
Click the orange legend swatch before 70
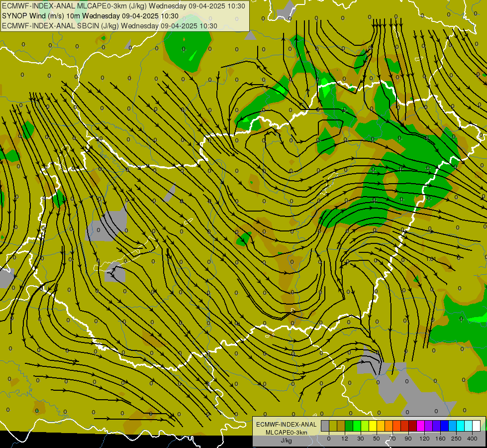(x=389, y=426)
